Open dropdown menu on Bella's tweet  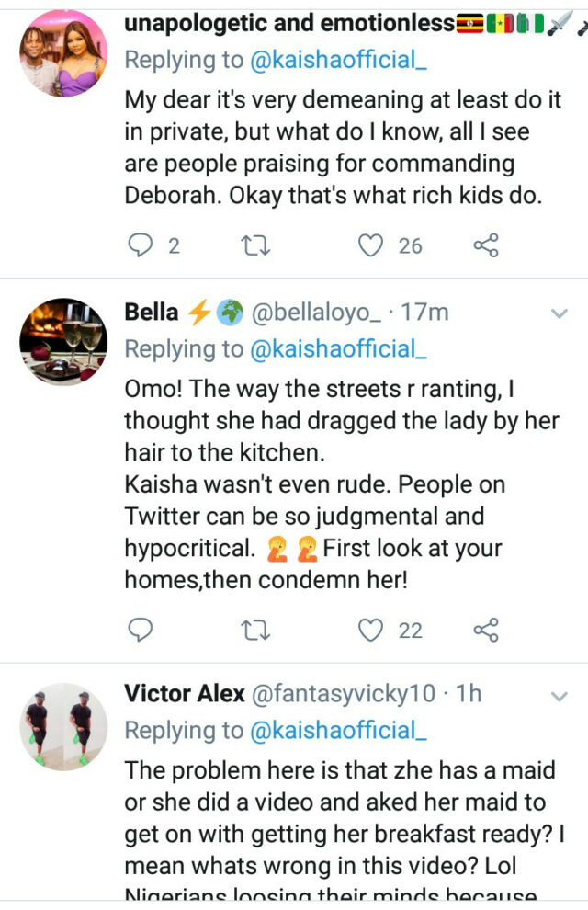tap(559, 314)
